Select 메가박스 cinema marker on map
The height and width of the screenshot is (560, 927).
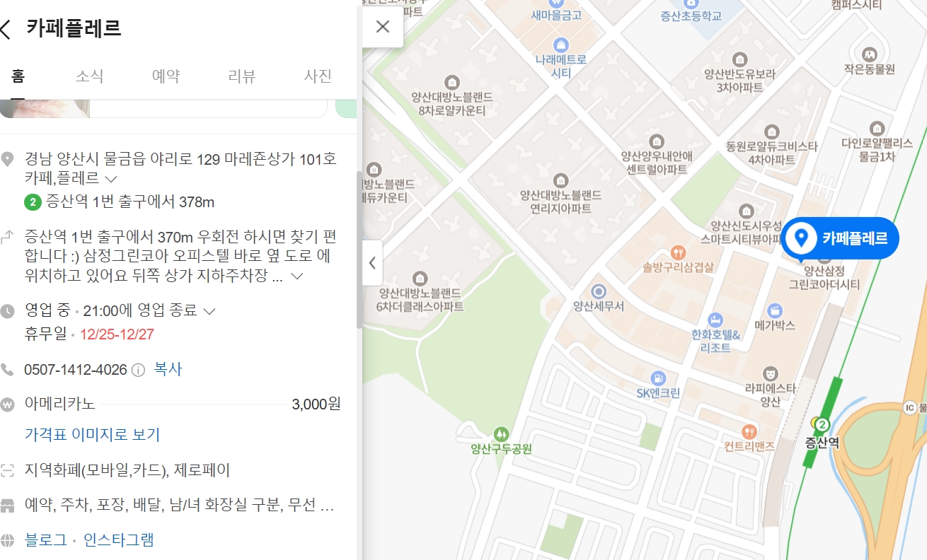[x=775, y=310]
